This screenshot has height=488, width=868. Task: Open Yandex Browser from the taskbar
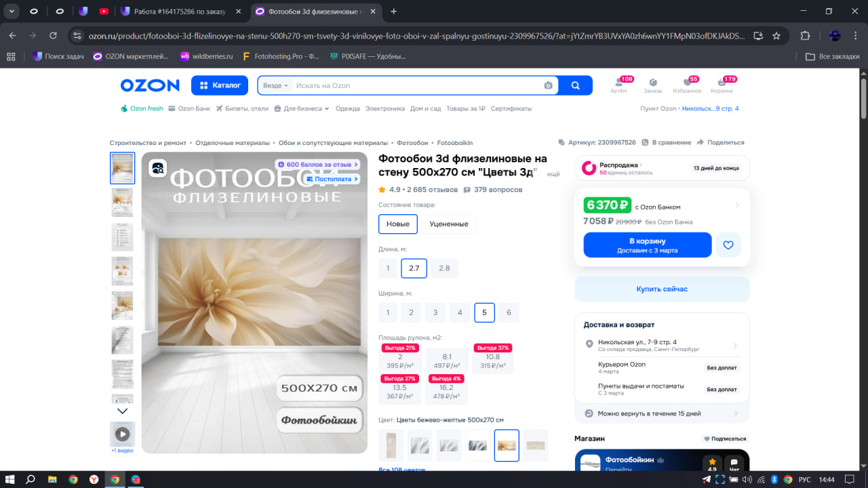(x=94, y=479)
